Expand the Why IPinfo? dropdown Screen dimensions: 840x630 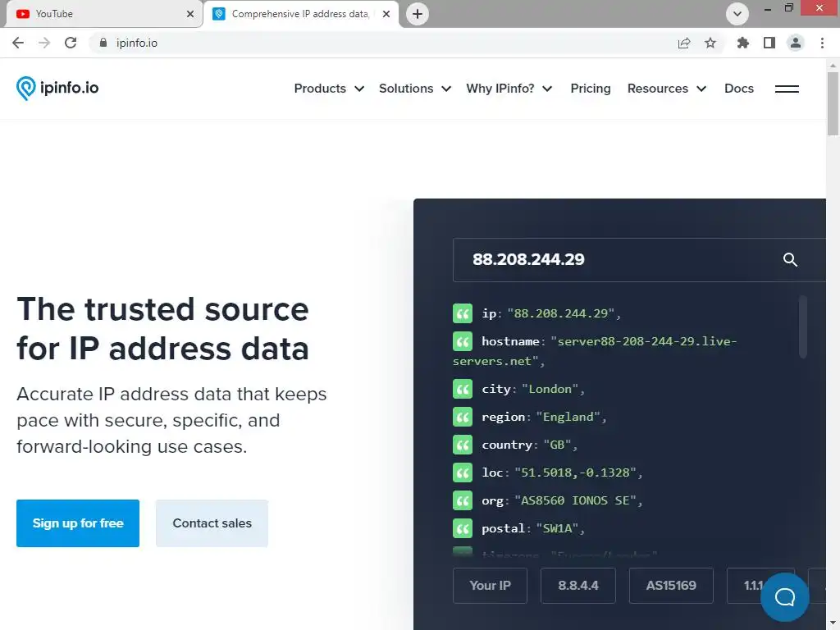tap(509, 89)
